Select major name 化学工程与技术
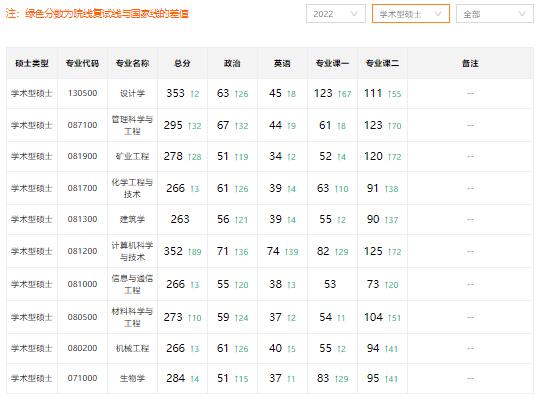This screenshot has width=538, height=398. (132, 188)
